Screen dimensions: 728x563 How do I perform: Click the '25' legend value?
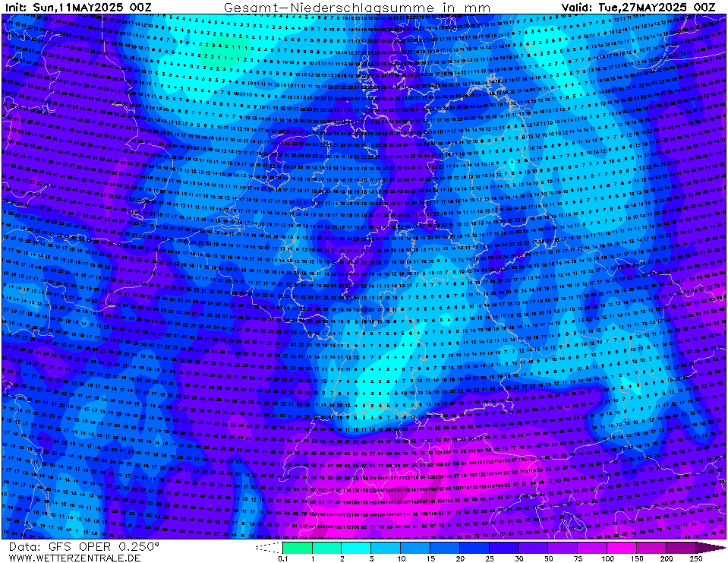[489, 558]
